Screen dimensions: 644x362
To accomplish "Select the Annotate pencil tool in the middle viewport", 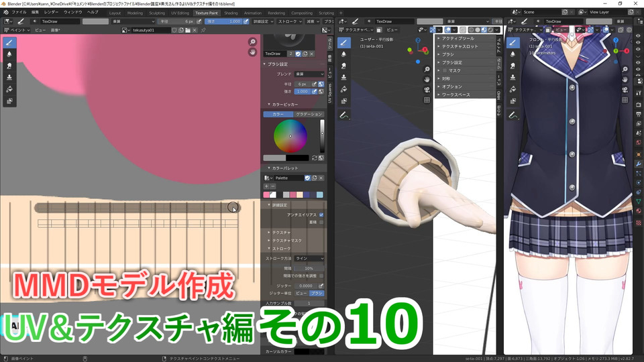I will [x=343, y=116].
